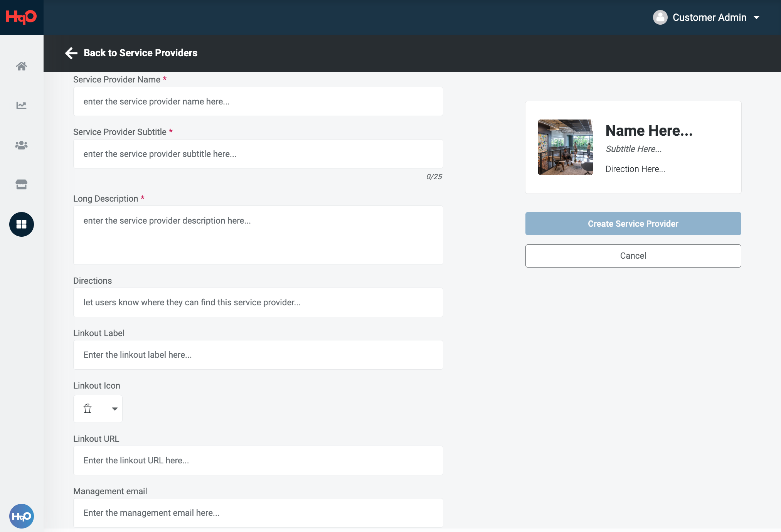Click the Create Service Provider button
781x532 pixels.
click(x=633, y=224)
